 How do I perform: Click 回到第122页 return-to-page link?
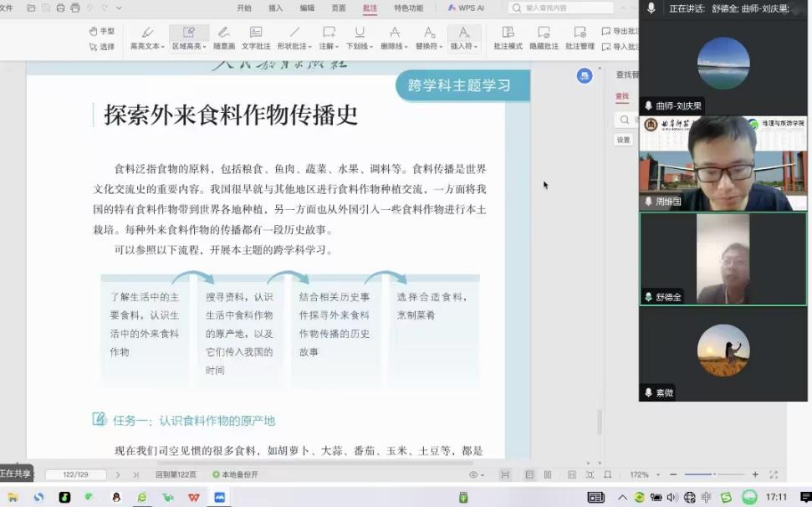pyautogui.click(x=176, y=474)
